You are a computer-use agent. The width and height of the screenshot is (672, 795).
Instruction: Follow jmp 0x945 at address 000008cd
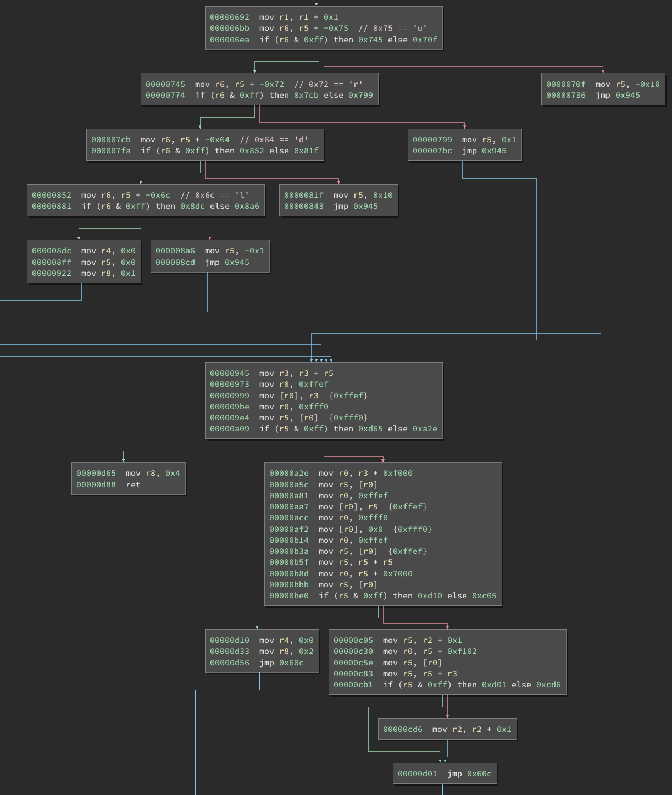(227, 262)
